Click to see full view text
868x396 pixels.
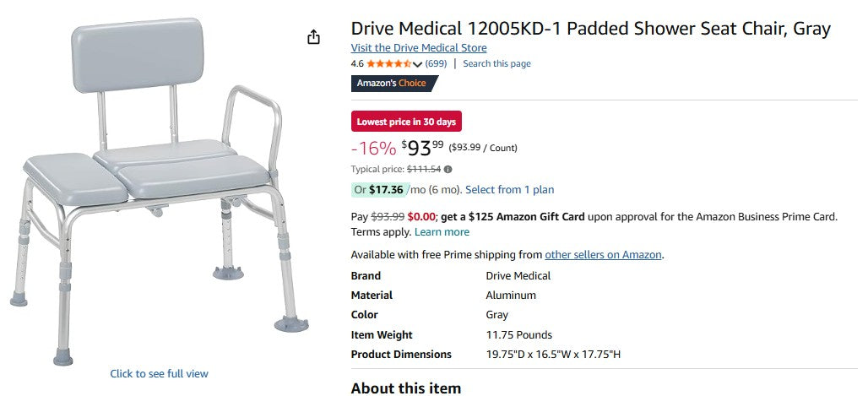[x=159, y=373]
